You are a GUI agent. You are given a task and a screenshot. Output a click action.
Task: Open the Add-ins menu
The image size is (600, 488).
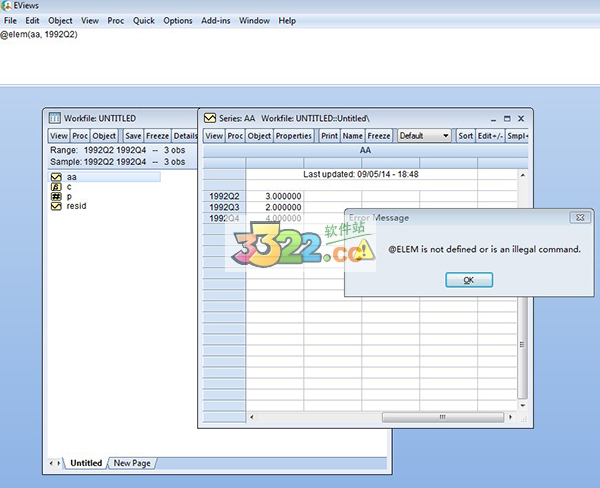[x=216, y=21]
